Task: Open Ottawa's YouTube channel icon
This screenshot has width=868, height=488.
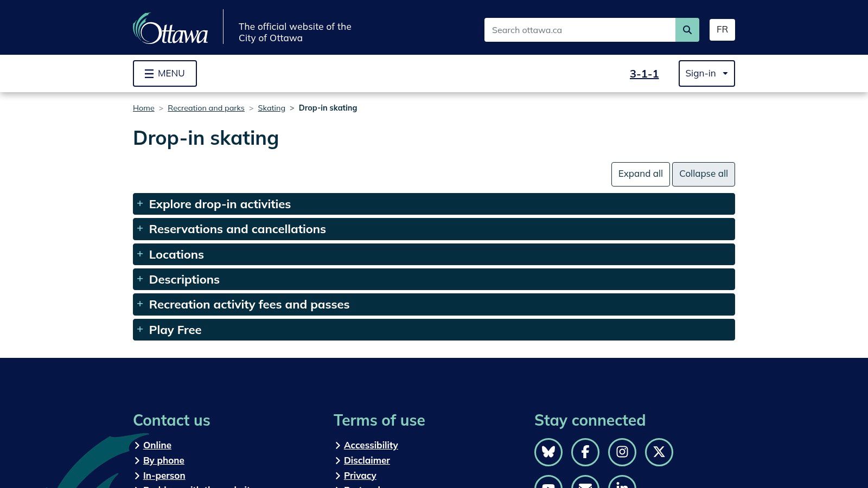Action: [x=548, y=485]
